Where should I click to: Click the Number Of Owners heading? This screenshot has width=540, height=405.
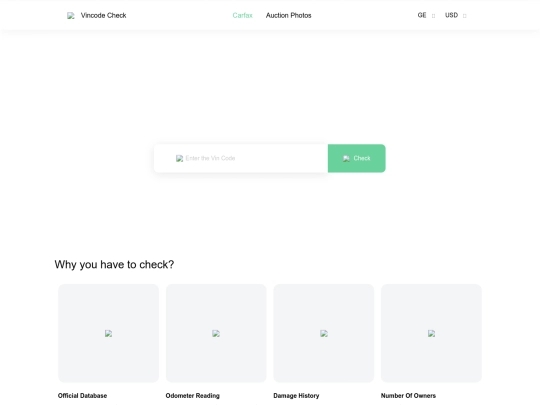point(408,396)
